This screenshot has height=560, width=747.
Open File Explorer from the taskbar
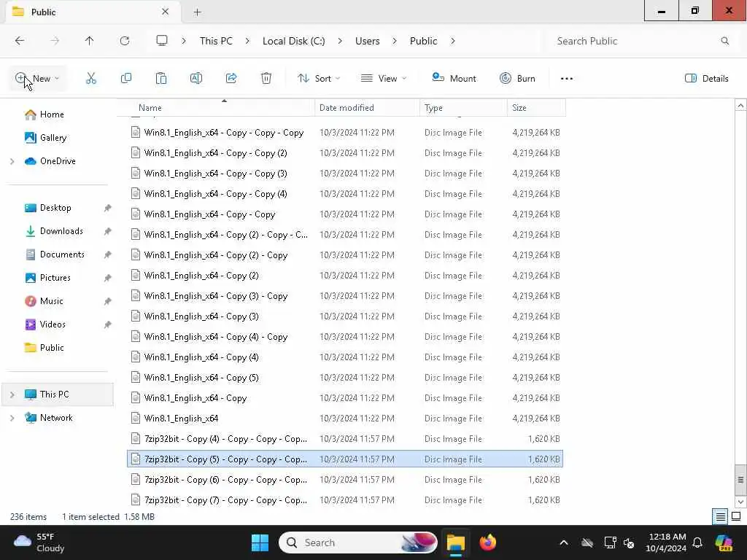tap(455, 542)
